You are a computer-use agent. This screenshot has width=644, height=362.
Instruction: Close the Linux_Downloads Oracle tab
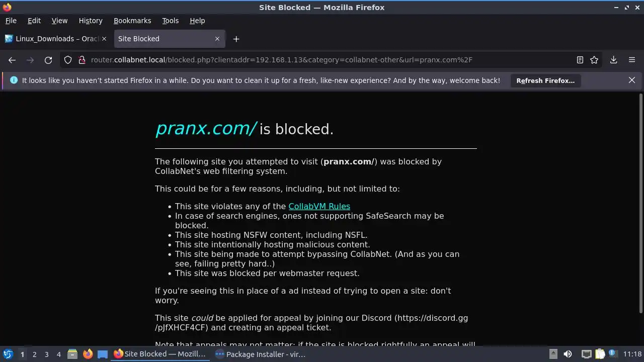(104, 39)
